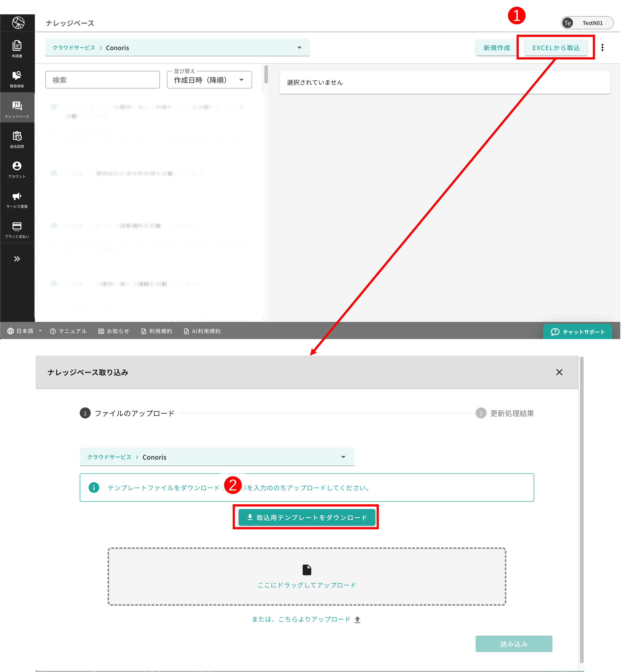This screenshot has width=621, height=672.
Task: Expand the sidebar with the double chevron
Action: (x=17, y=259)
